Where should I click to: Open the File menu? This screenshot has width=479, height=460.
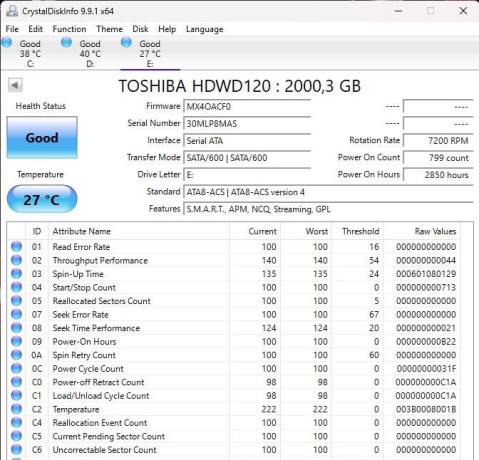[x=12, y=29]
